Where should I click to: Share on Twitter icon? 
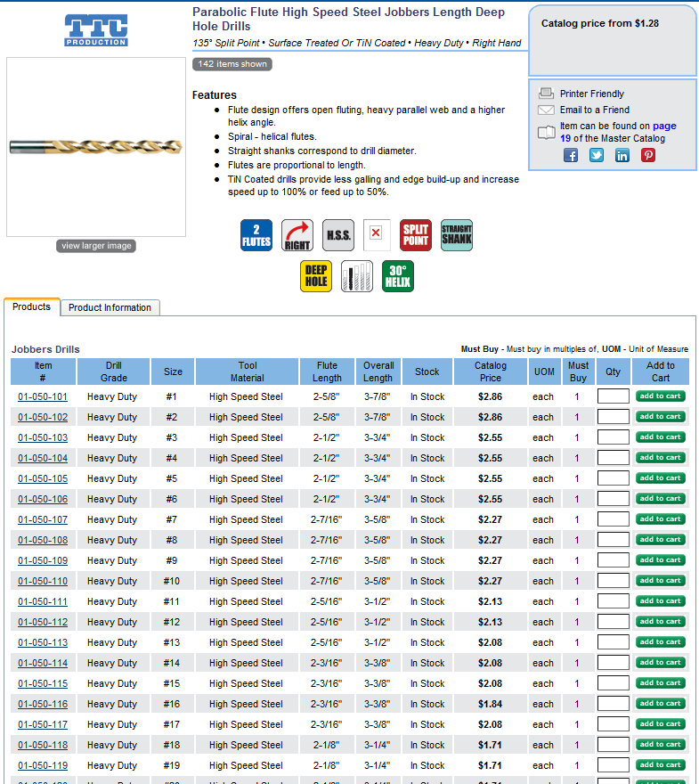(x=596, y=156)
